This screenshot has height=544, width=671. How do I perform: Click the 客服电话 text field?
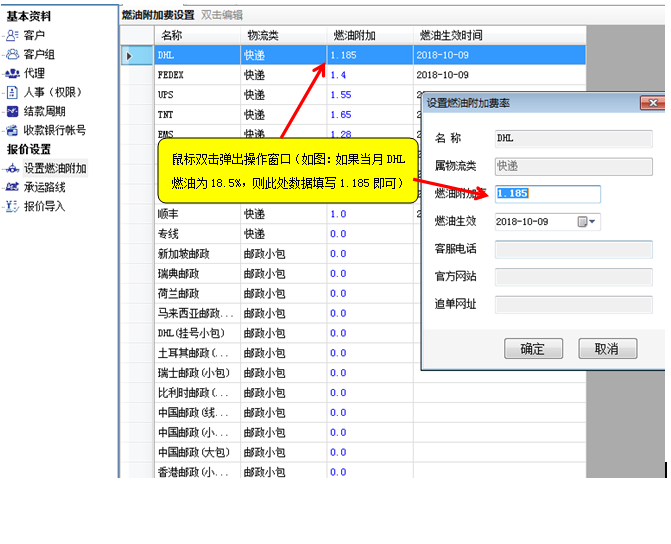coord(573,249)
